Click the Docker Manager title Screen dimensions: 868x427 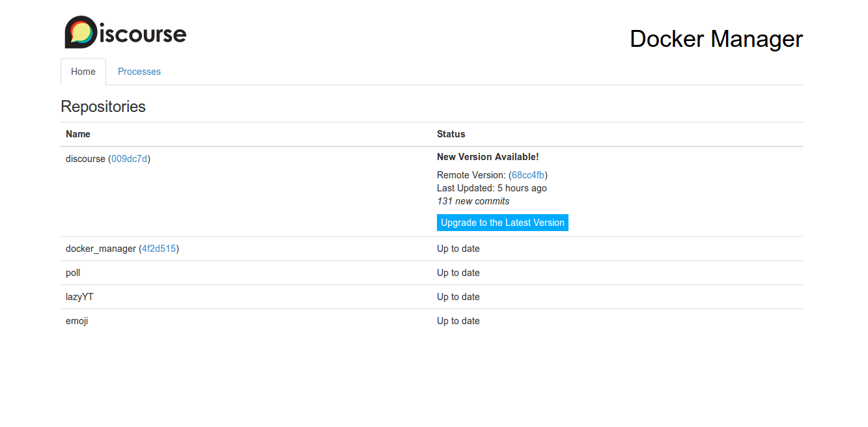coord(716,39)
